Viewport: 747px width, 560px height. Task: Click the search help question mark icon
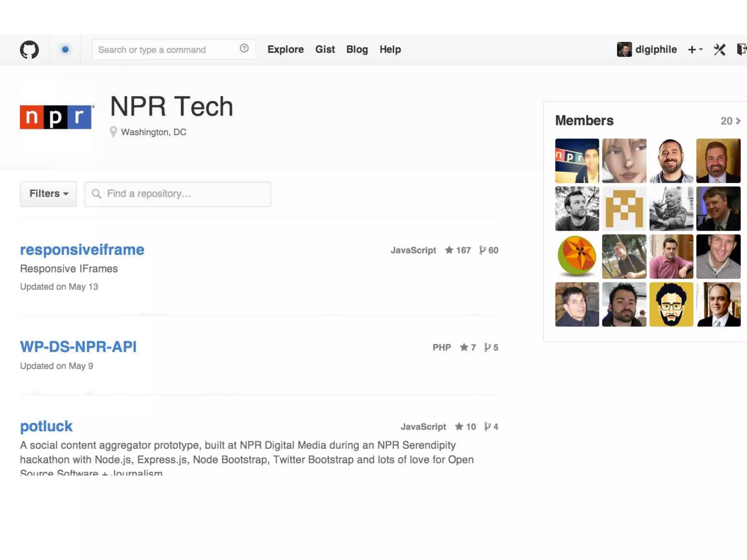(x=244, y=48)
